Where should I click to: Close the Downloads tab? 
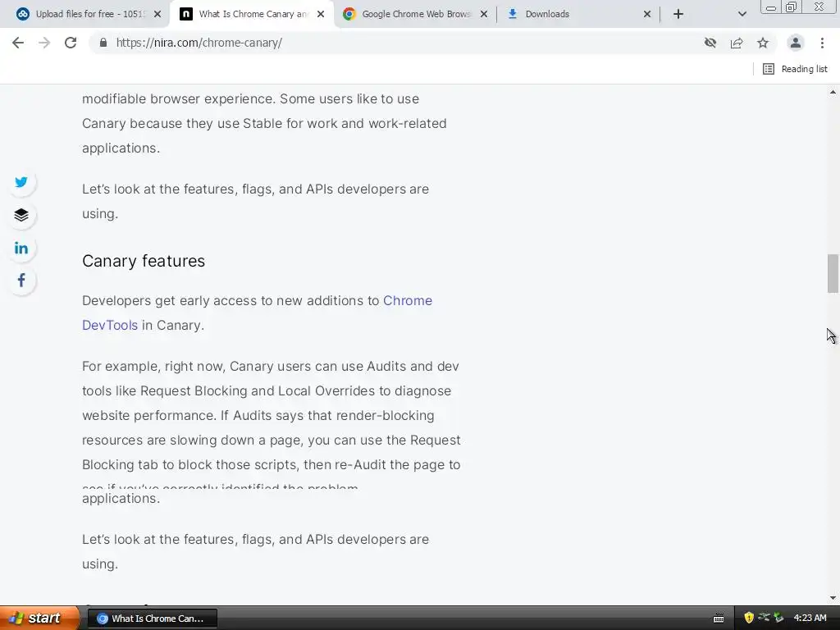[647, 14]
